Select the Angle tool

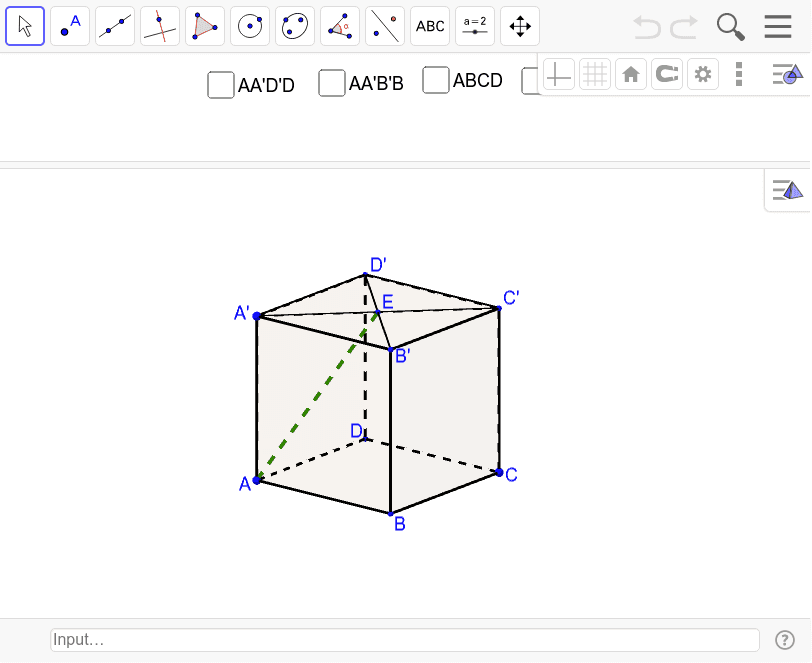(340, 26)
